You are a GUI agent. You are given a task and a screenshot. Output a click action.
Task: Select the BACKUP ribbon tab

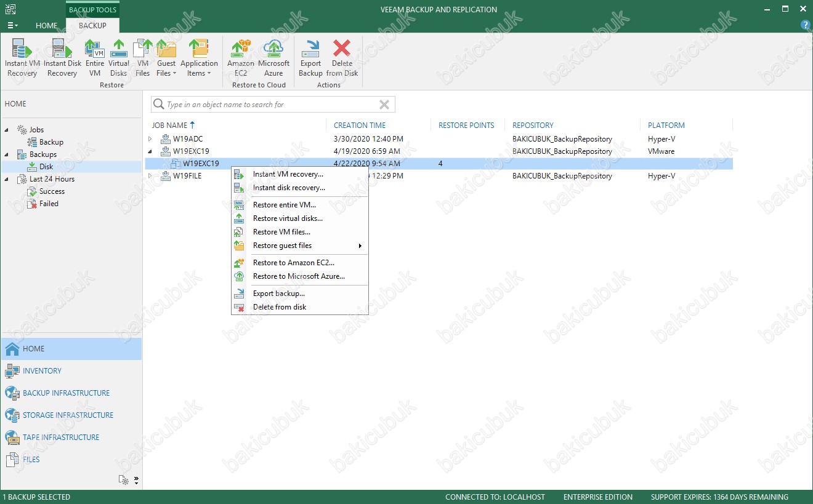[x=92, y=25]
